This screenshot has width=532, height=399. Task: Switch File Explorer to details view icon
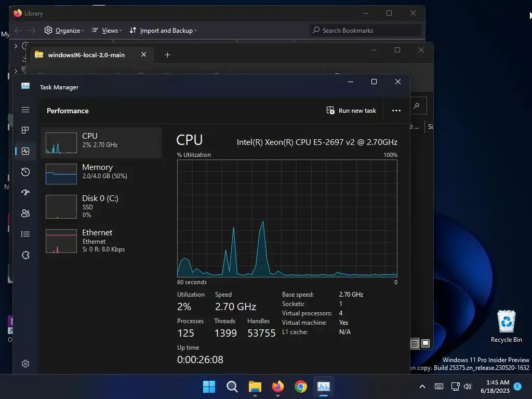[415, 344]
